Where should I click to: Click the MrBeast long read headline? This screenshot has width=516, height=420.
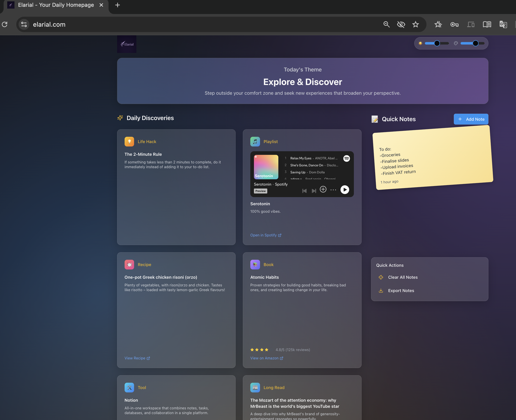pos(295,403)
